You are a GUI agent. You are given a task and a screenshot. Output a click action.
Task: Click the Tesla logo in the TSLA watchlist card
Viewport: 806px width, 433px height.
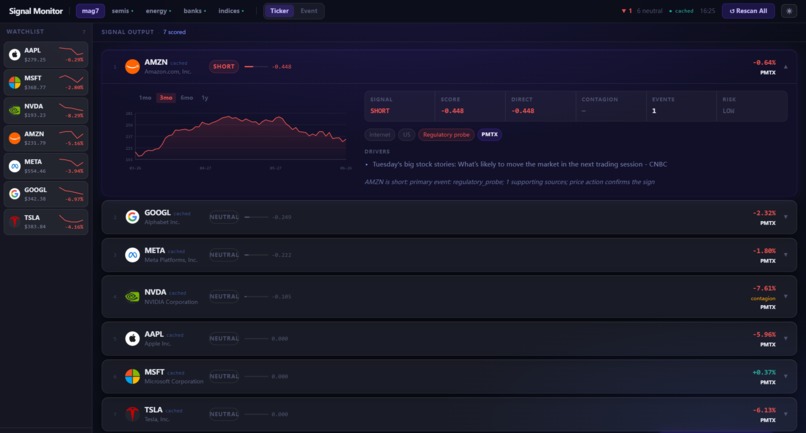(14, 221)
